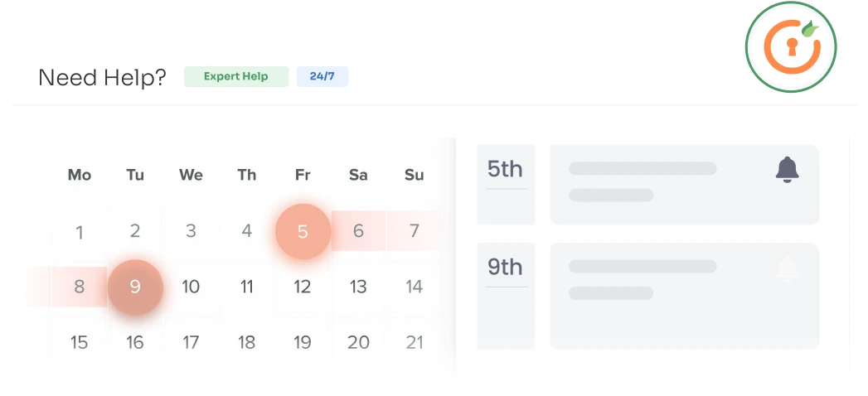This screenshot has width=868, height=396.
Task: Choose date 8 in the calendar
Action: pos(80,287)
